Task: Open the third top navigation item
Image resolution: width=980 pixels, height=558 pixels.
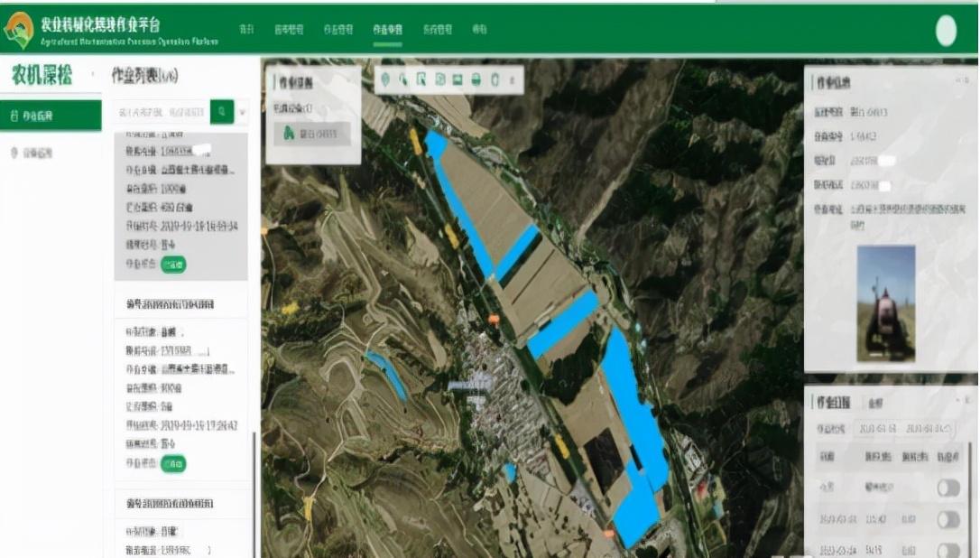Action: coord(338,30)
